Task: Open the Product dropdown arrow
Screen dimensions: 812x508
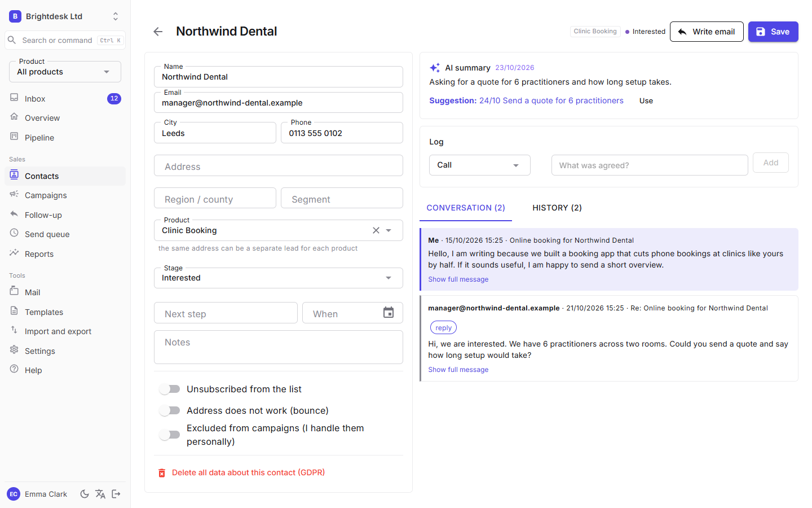Action: click(x=389, y=230)
